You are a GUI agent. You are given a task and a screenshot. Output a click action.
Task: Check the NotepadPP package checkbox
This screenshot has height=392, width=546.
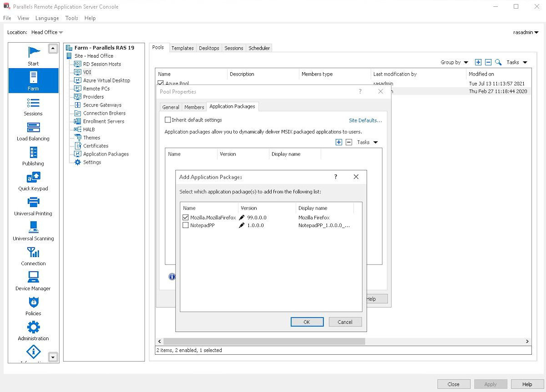coord(186,225)
